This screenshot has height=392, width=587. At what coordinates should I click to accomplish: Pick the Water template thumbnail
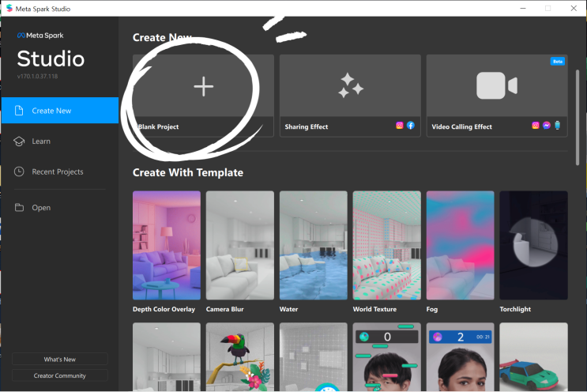[313, 245]
